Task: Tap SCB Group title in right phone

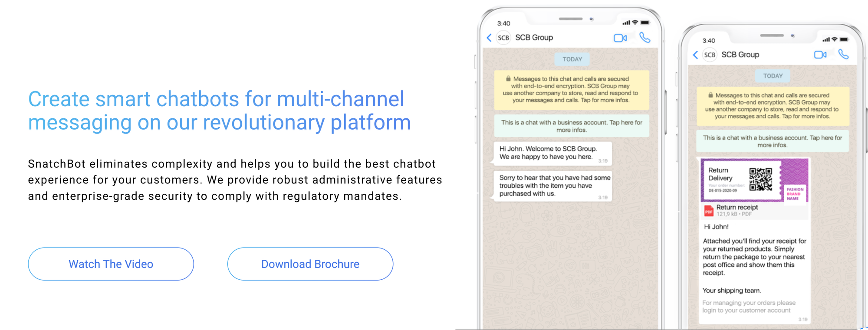Action: point(740,55)
